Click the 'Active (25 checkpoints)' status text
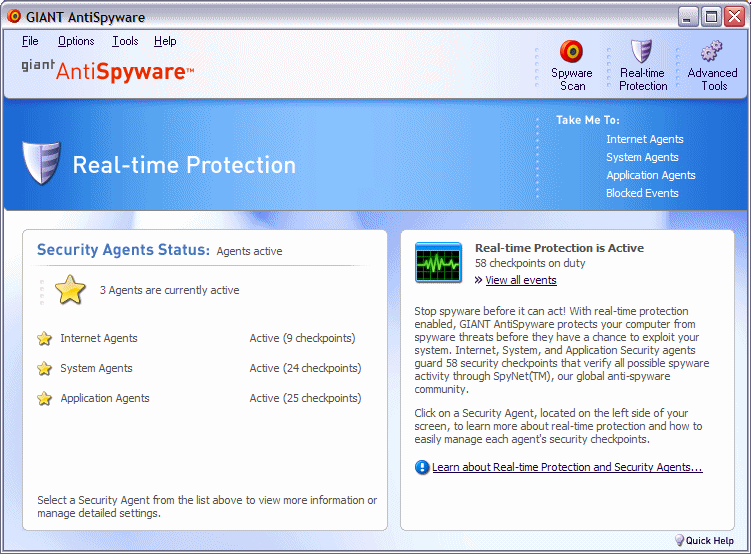 (305, 398)
